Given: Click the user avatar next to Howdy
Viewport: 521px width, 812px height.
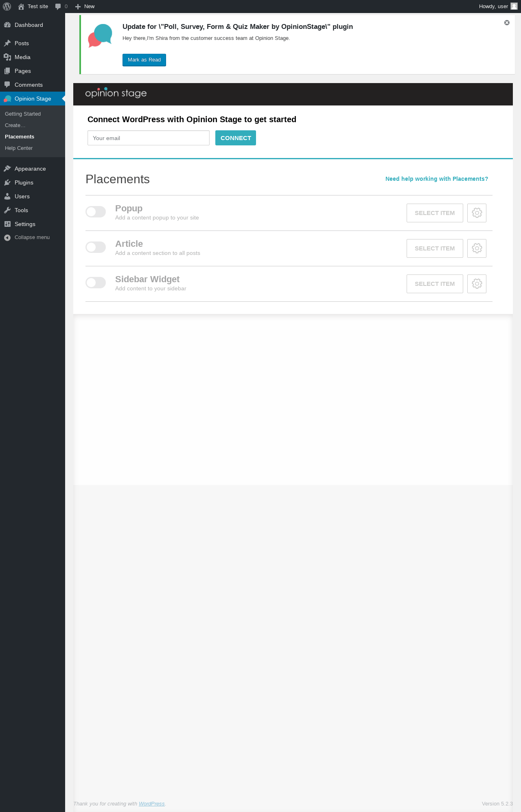Looking at the screenshot, I should coord(514,6).
